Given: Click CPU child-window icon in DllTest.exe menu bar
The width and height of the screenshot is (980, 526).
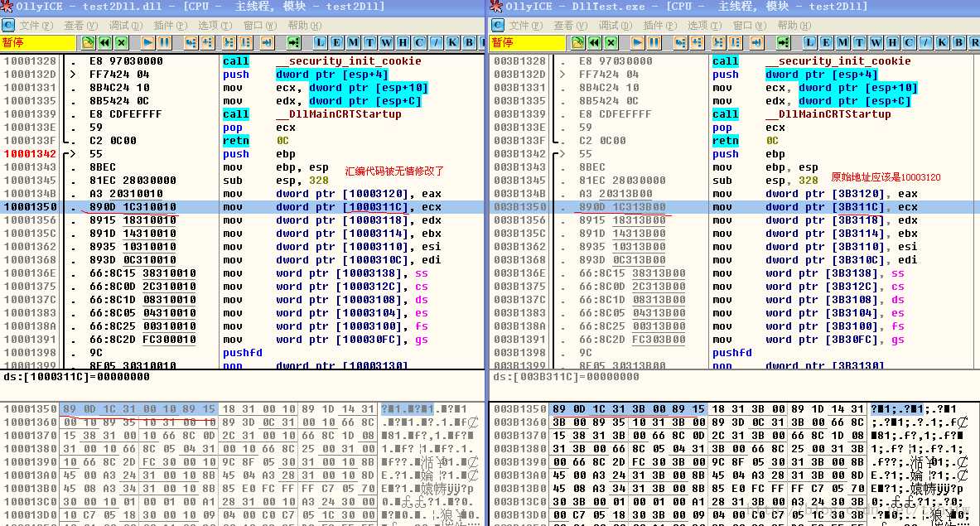Looking at the screenshot, I should pos(498,26).
